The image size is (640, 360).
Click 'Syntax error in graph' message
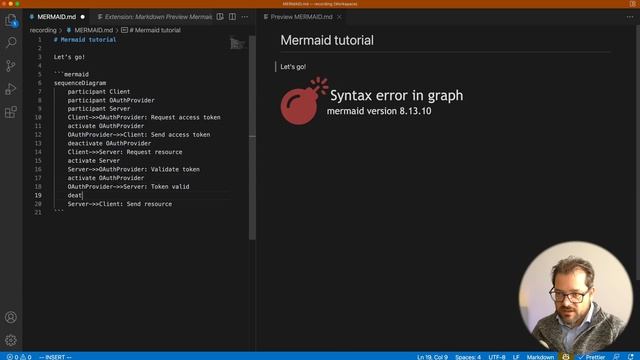click(x=396, y=95)
